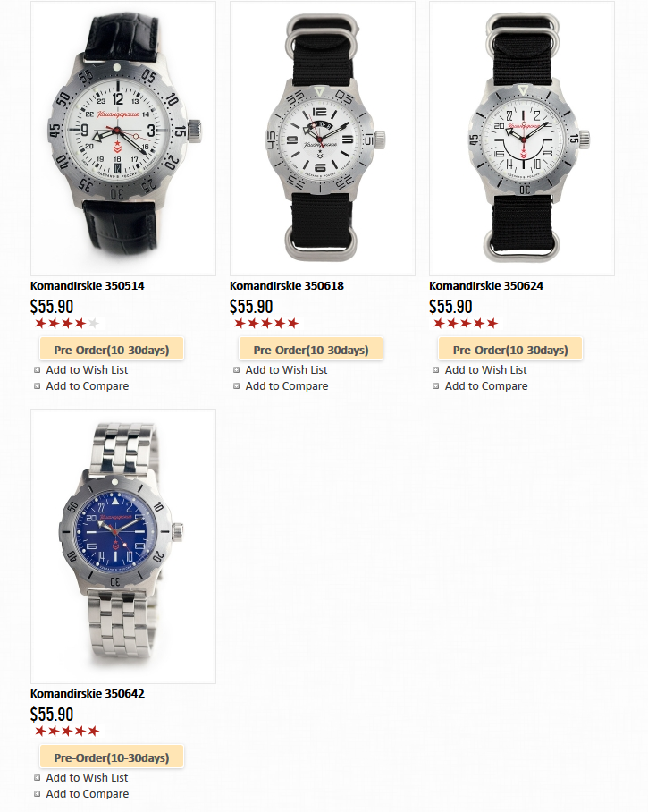Open the Komandirskie 350618 watch image
The width and height of the screenshot is (648, 812).
point(323,139)
